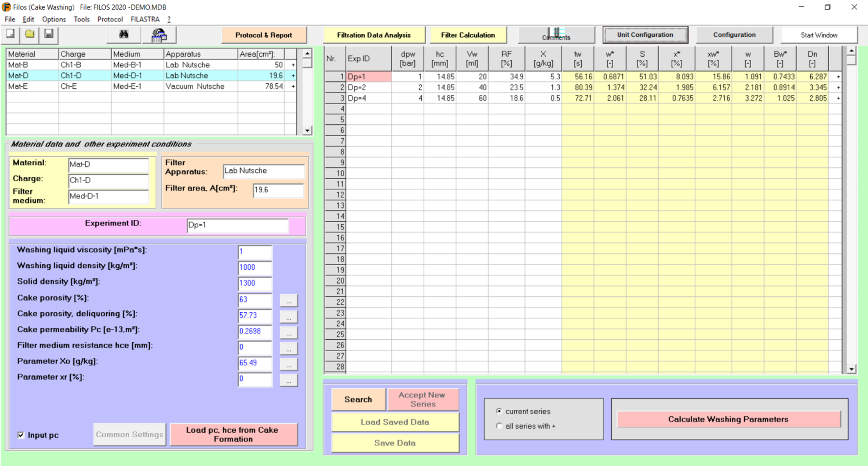Select the current series radio button
Screen dimensions: 868x466
click(499, 411)
